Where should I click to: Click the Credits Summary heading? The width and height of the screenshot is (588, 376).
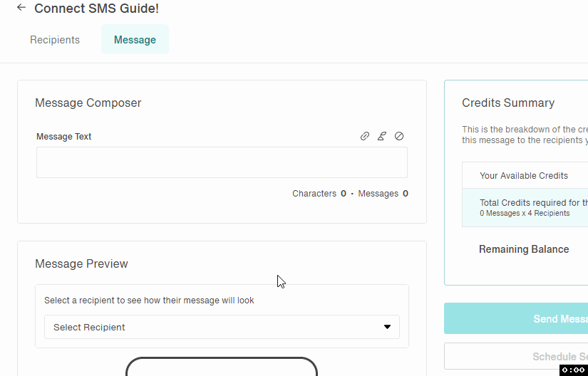click(508, 103)
